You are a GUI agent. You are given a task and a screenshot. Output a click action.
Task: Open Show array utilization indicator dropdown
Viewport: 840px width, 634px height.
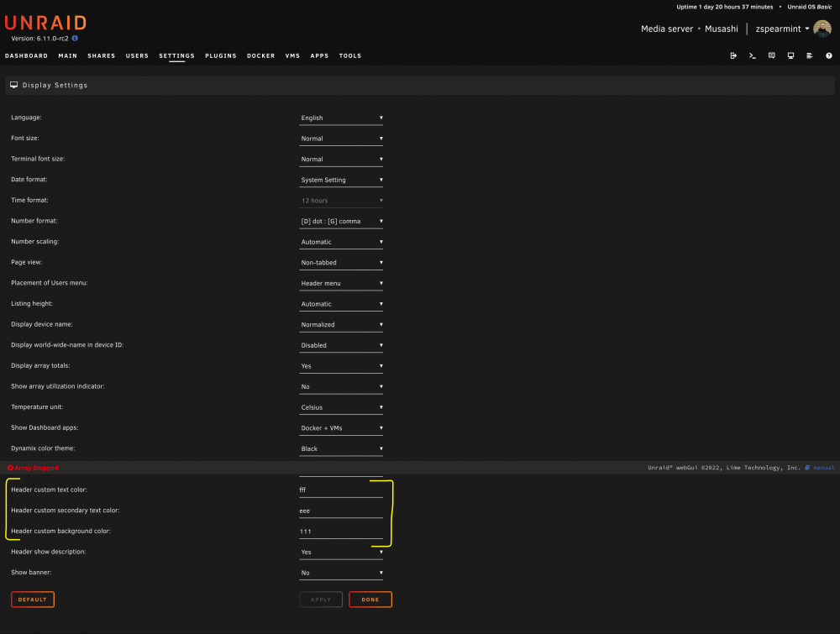pos(341,386)
